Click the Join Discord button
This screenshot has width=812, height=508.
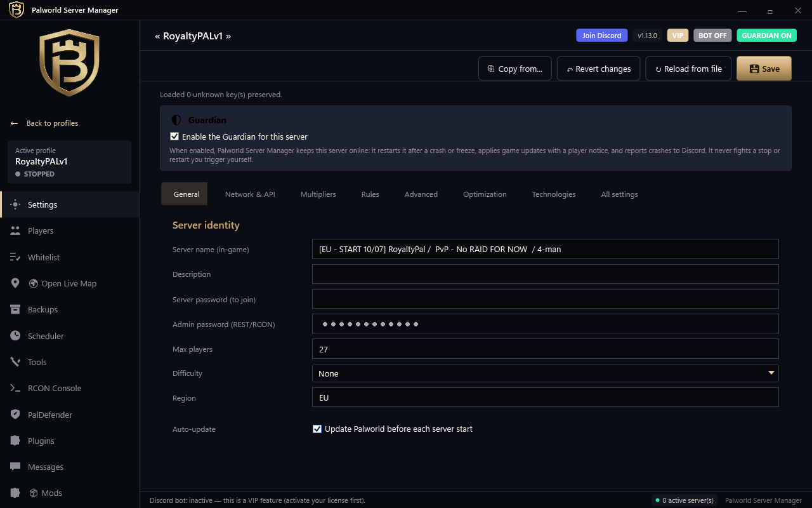(x=602, y=36)
